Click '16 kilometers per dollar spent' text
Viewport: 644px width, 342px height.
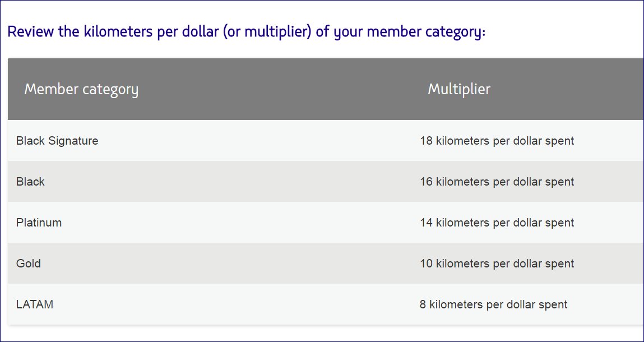(x=497, y=182)
